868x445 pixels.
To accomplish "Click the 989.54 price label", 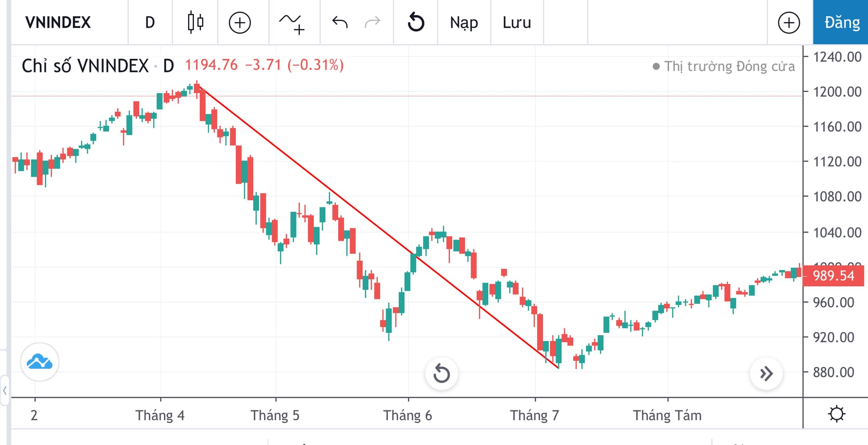I will pyautogui.click(x=833, y=275).
